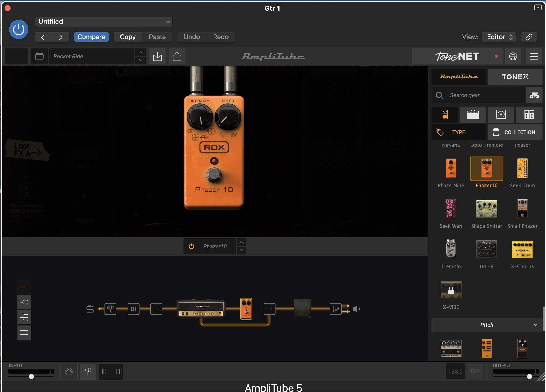Click the Copy button
546x392 pixels.
point(128,37)
